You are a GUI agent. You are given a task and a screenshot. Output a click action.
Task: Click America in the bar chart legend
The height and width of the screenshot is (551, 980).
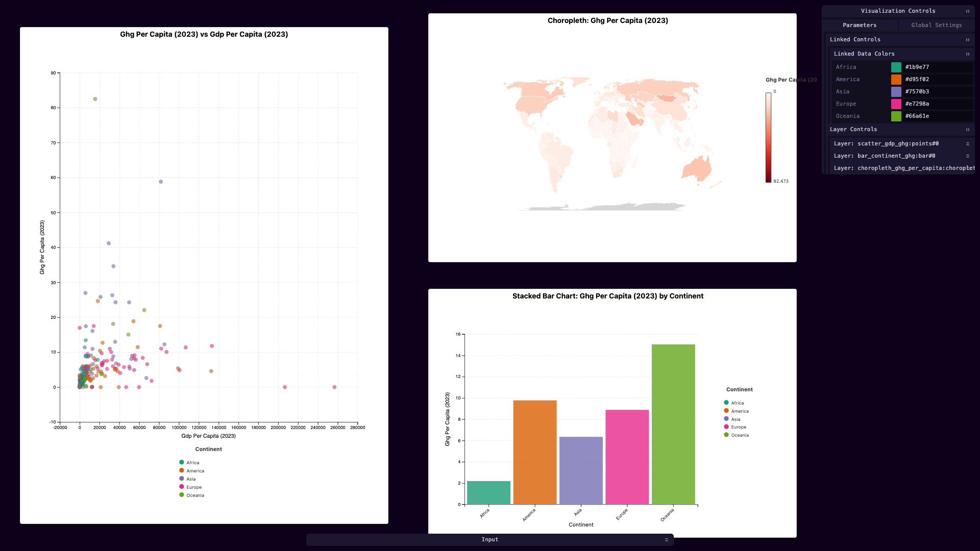737,411
